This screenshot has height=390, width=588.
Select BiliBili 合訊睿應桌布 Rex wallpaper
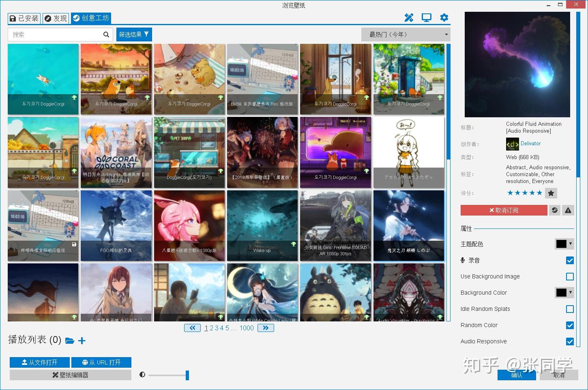tap(262, 79)
